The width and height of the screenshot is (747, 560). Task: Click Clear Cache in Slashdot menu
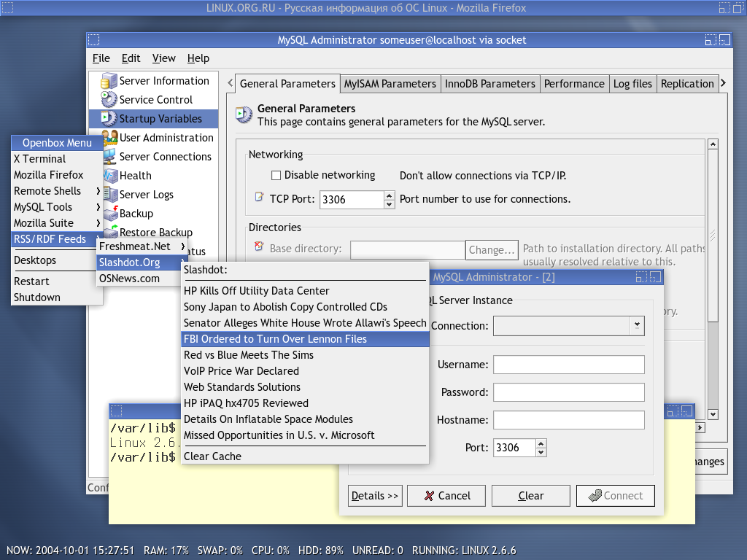click(306, 456)
